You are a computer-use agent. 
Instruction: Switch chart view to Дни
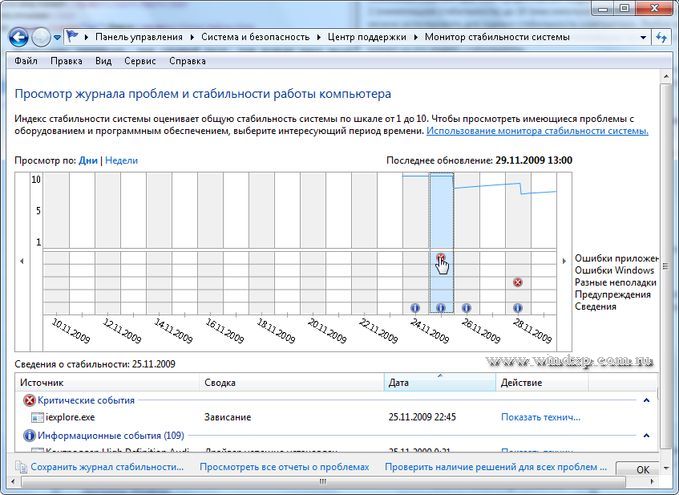(x=88, y=160)
